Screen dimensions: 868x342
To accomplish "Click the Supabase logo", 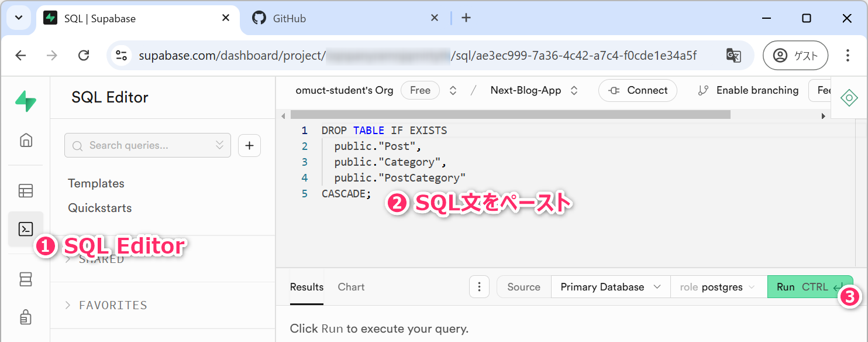I will point(26,101).
